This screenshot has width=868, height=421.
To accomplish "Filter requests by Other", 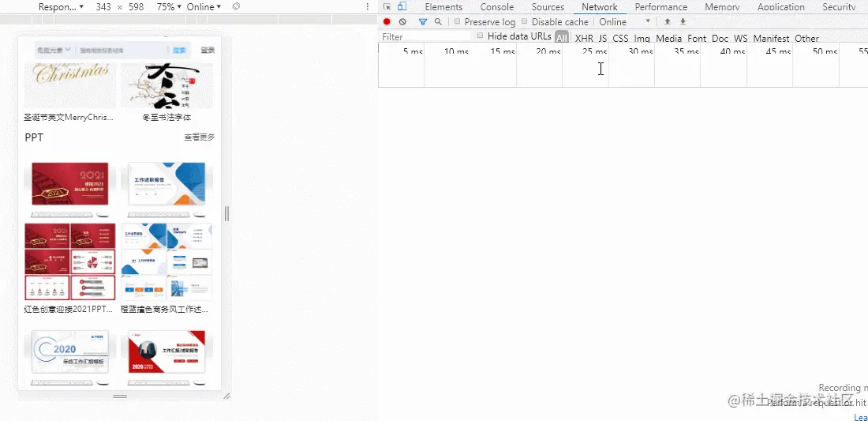I will 806,38.
